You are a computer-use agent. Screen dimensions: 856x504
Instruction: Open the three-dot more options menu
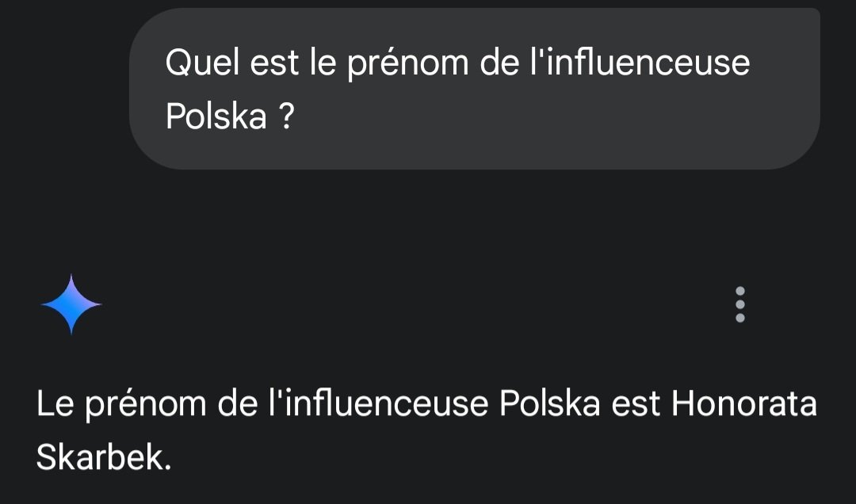coord(739,304)
